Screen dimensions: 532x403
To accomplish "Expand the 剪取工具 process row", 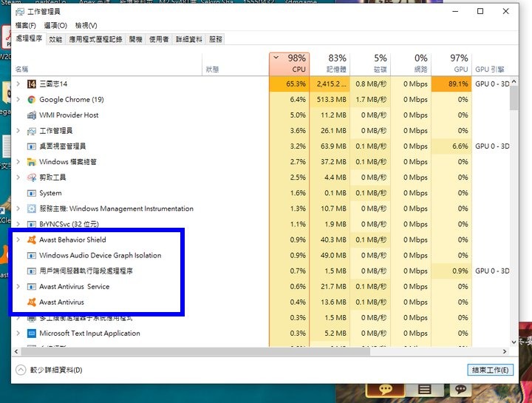I will (18, 177).
